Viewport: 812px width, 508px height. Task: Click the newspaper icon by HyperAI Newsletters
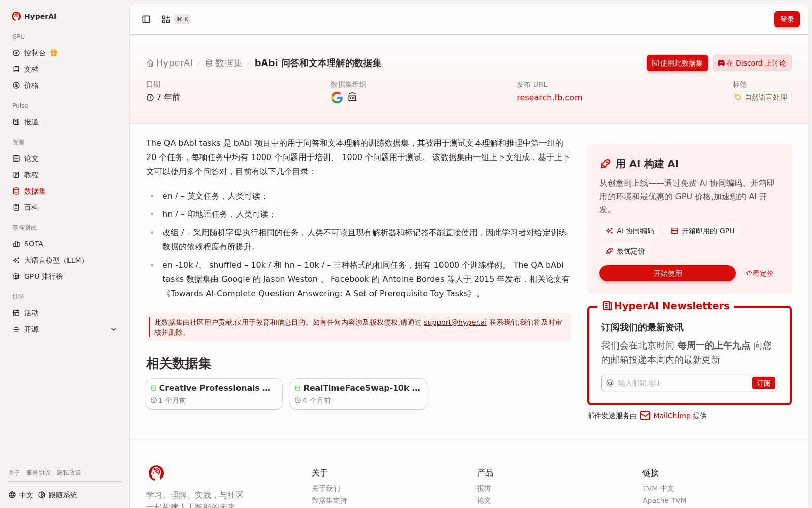tap(607, 306)
